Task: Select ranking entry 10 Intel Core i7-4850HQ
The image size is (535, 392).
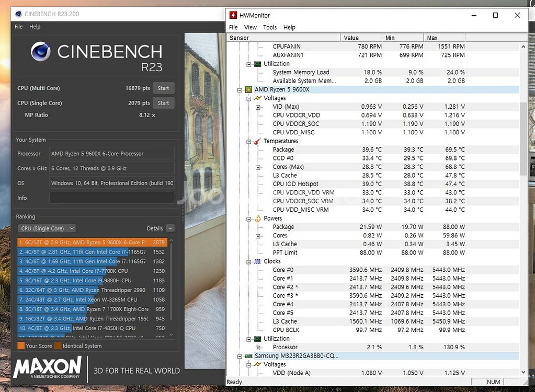Action: pos(92,328)
